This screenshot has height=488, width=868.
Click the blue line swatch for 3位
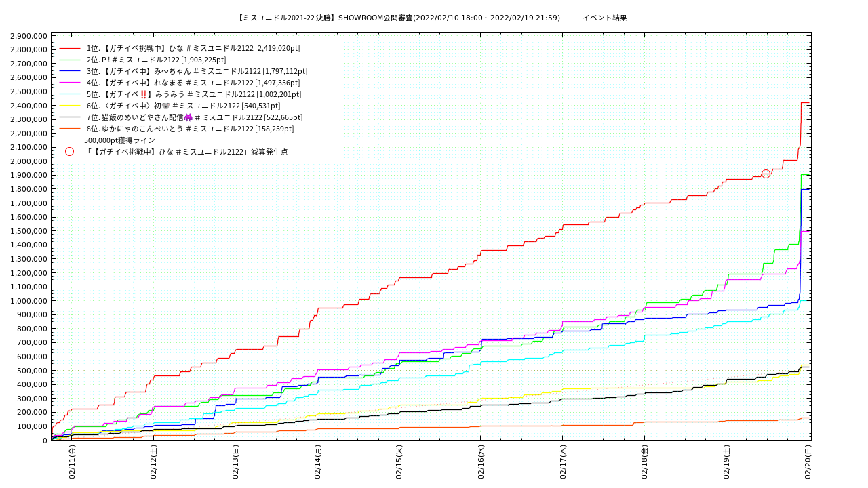[x=70, y=71]
